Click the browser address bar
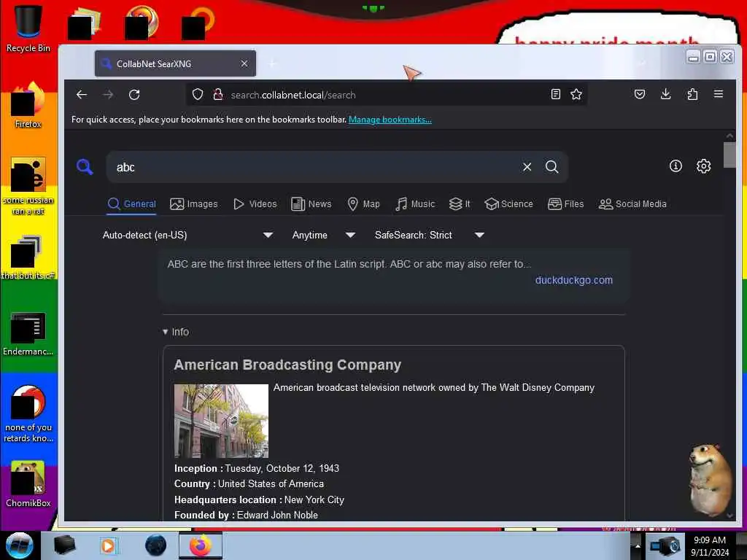 386,95
